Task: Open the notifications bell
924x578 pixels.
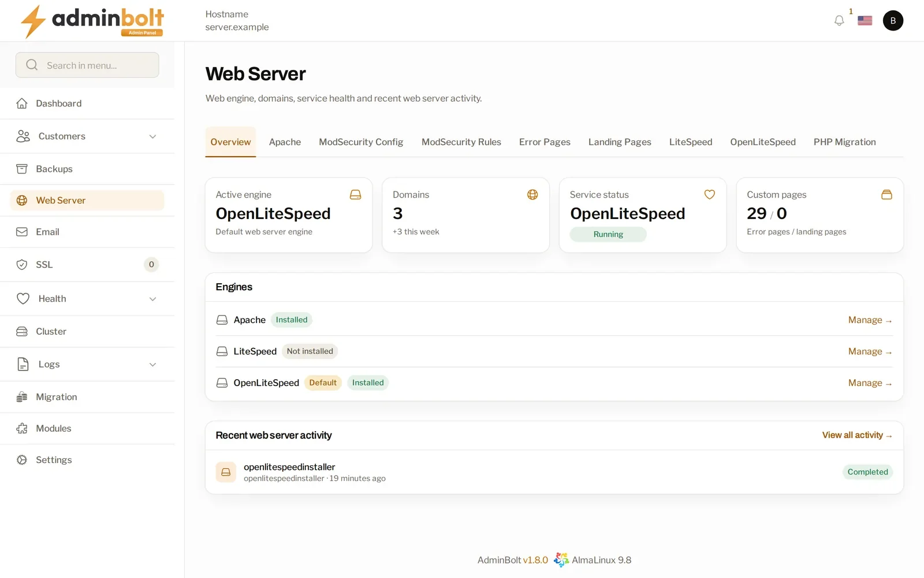Action: pyautogui.click(x=839, y=21)
